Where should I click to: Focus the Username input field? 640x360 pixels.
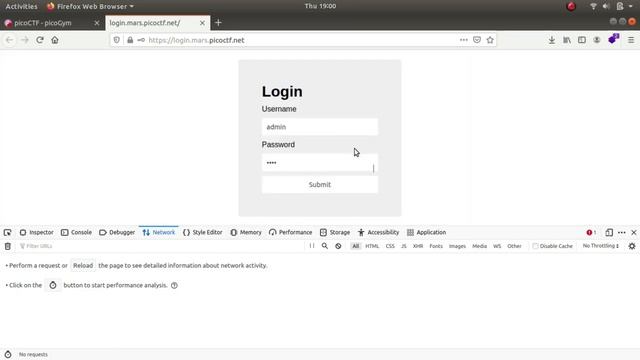click(320, 127)
